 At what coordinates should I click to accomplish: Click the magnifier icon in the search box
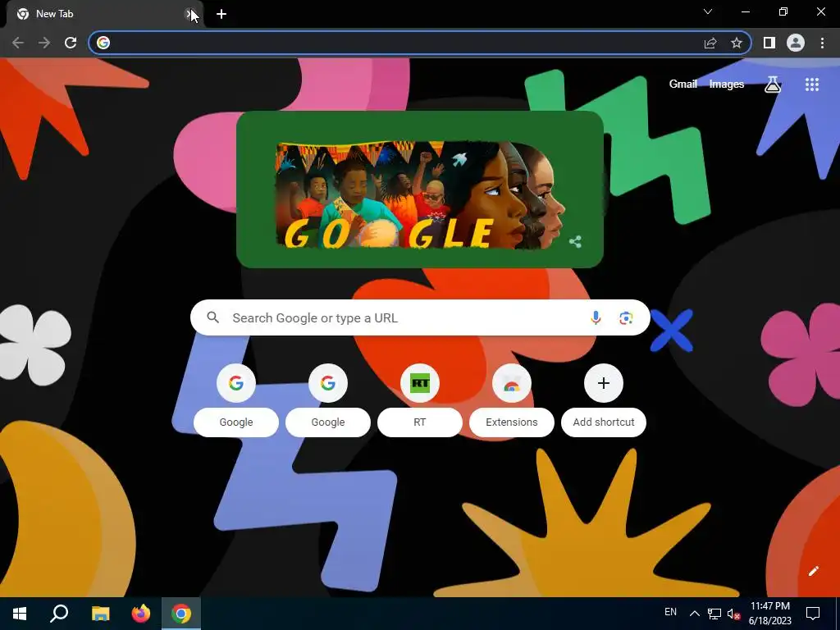(x=212, y=317)
